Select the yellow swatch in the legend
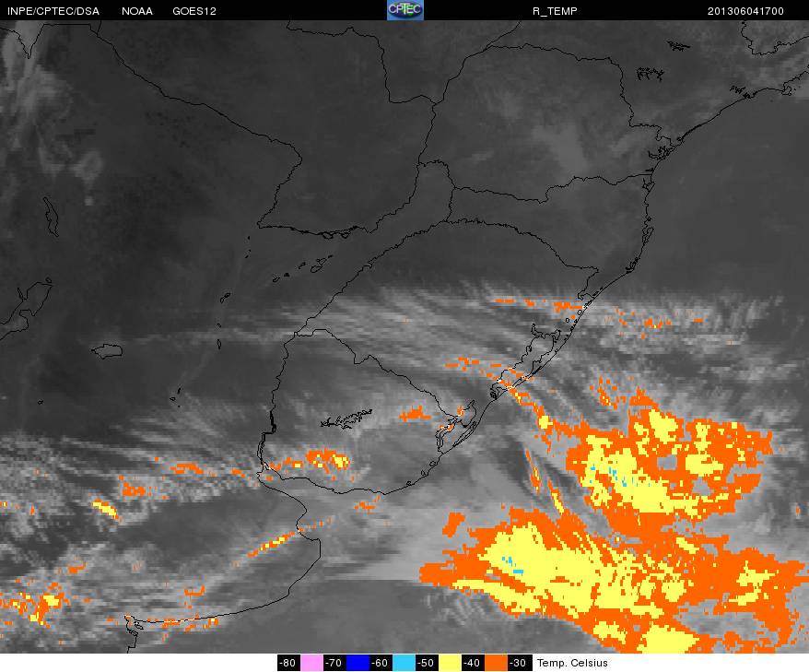Image resolution: width=809 pixels, height=672 pixels. tap(451, 663)
